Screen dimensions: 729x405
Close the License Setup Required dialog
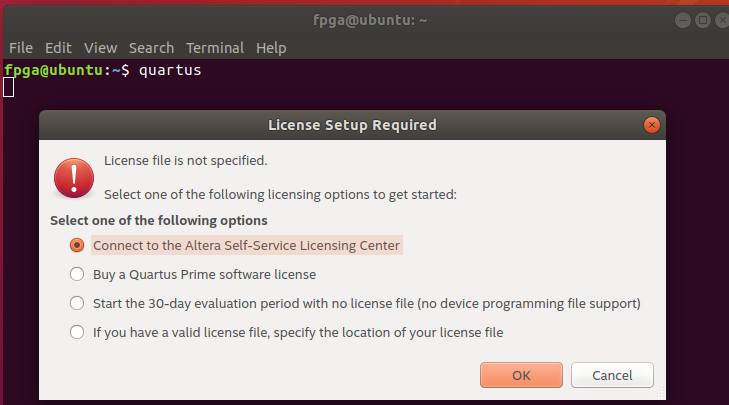coord(652,125)
